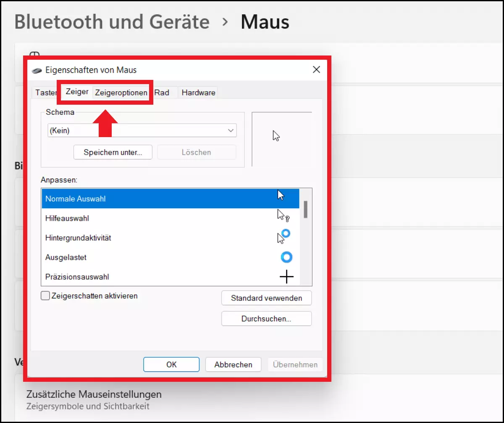Switch to the Rad tab
Image resolution: width=504 pixels, height=423 pixels.
(x=162, y=93)
